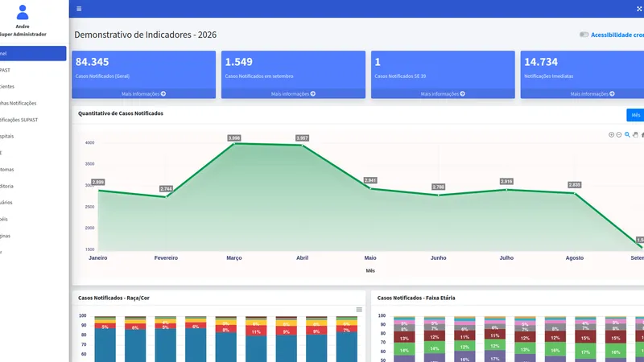Select the magnifier selection zoom tool
The height and width of the screenshot is (362, 644).
[x=627, y=134]
